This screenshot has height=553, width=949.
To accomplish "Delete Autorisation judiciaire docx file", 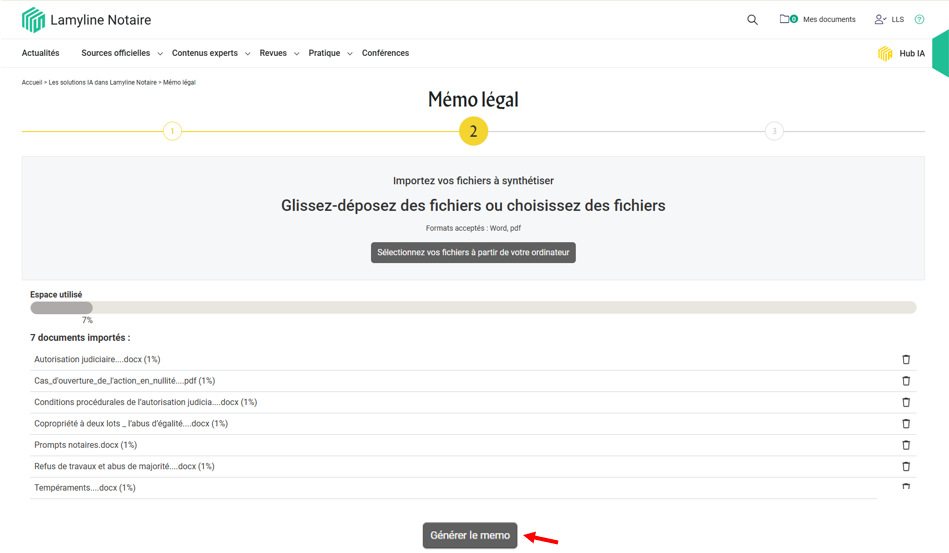I will [x=906, y=359].
